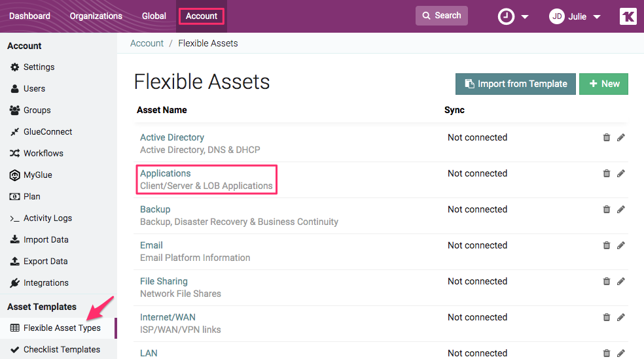Open the Julie user menu arrow
This screenshot has height=359, width=644.
[597, 17]
